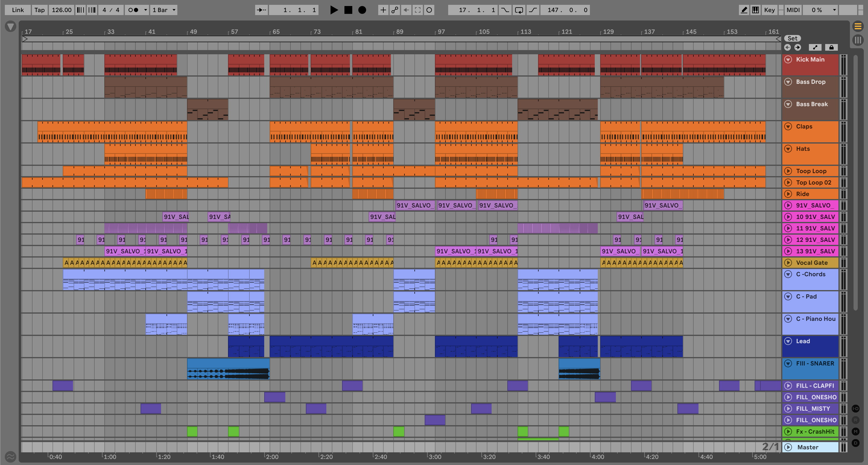Fold the Lead track with its arrow
Viewport: 868px width, 465px height.
[x=788, y=341]
